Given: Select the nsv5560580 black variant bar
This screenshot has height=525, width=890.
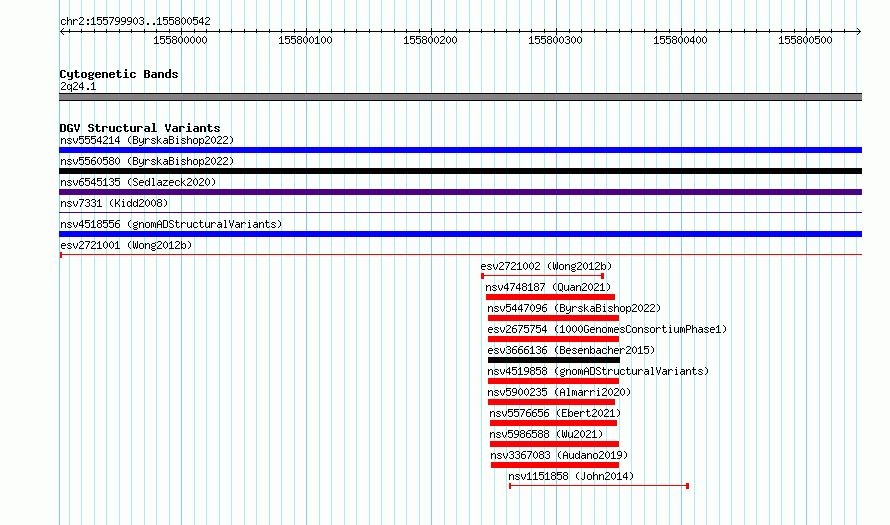Looking at the screenshot, I should click(x=460, y=171).
